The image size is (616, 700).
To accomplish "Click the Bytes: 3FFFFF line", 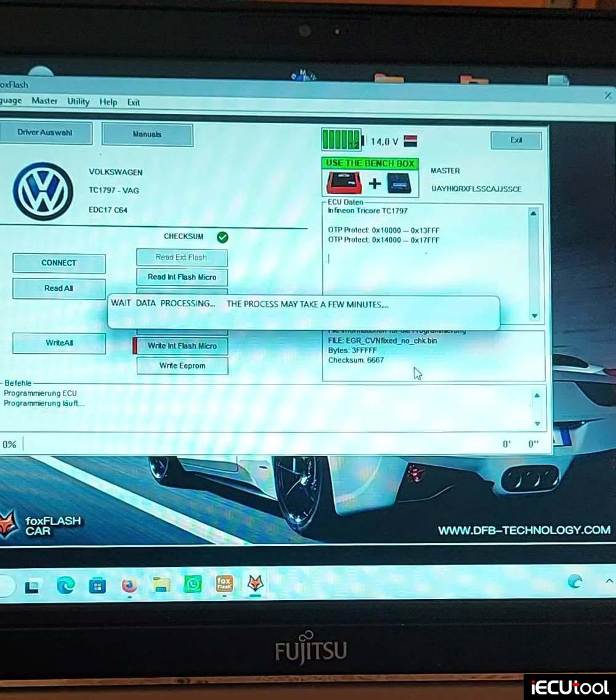I will [x=352, y=351].
